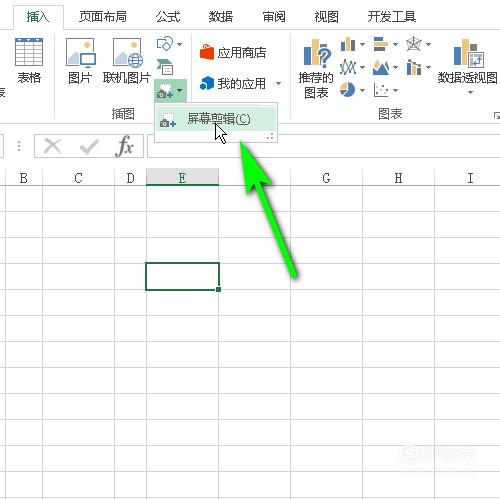The image size is (500, 500).
Task: Click the radar chart icon
Action: [x=414, y=44]
